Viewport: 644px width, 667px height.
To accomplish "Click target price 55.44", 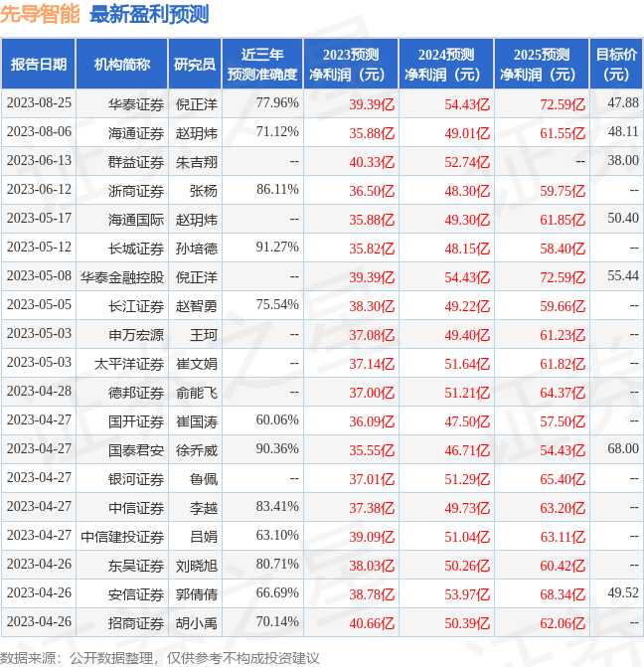I will (x=623, y=275).
